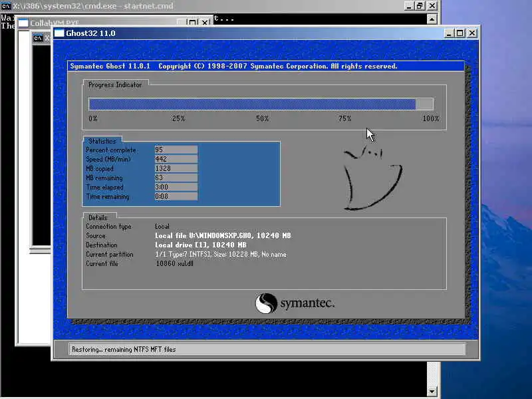Click the cmd.exe startnet.cmd title text
The height and width of the screenshot is (399, 532).
pos(93,6)
